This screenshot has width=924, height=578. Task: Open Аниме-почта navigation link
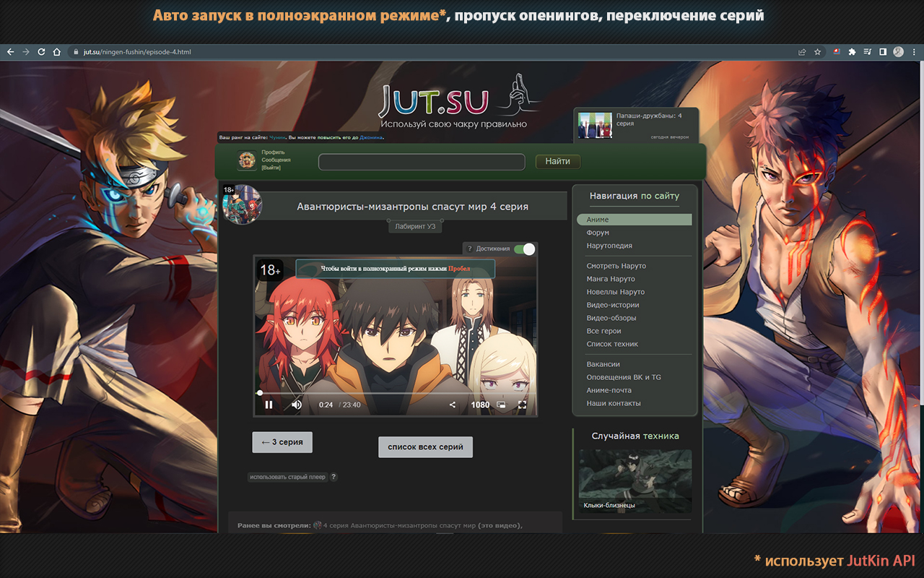click(x=609, y=390)
